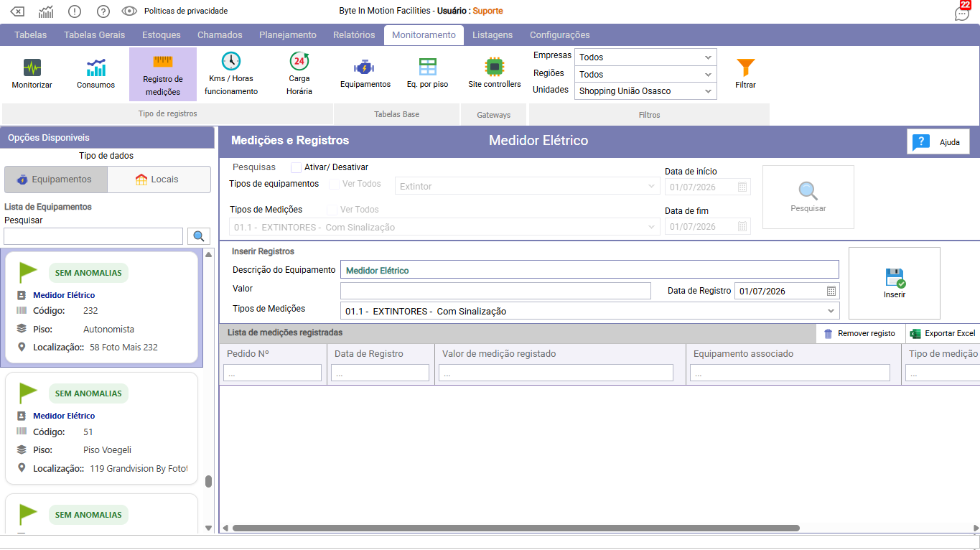Open the Regiões dropdown
Image resolution: width=980 pixels, height=550 pixels.
[645, 74]
